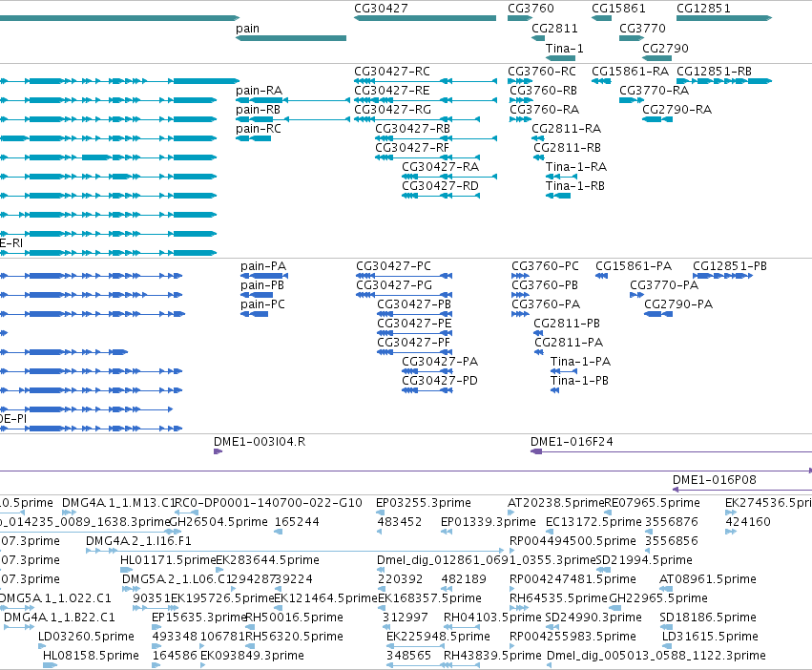Select the CG30427-RB transcript label
812x670 pixels.
tap(413, 129)
